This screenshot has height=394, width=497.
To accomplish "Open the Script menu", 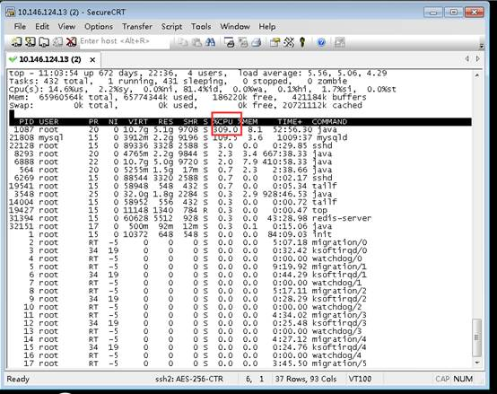I will click(172, 27).
